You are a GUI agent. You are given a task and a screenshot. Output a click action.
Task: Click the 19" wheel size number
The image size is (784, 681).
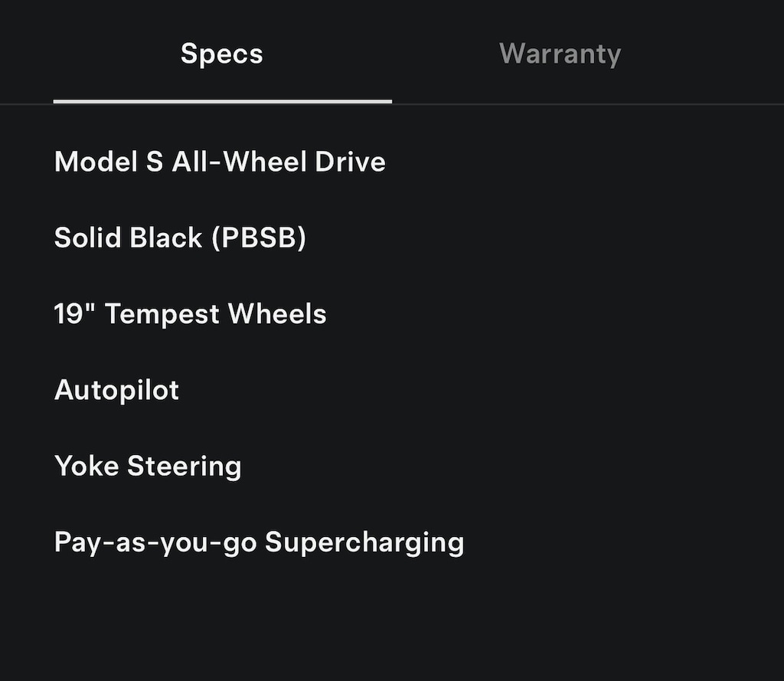click(74, 314)
